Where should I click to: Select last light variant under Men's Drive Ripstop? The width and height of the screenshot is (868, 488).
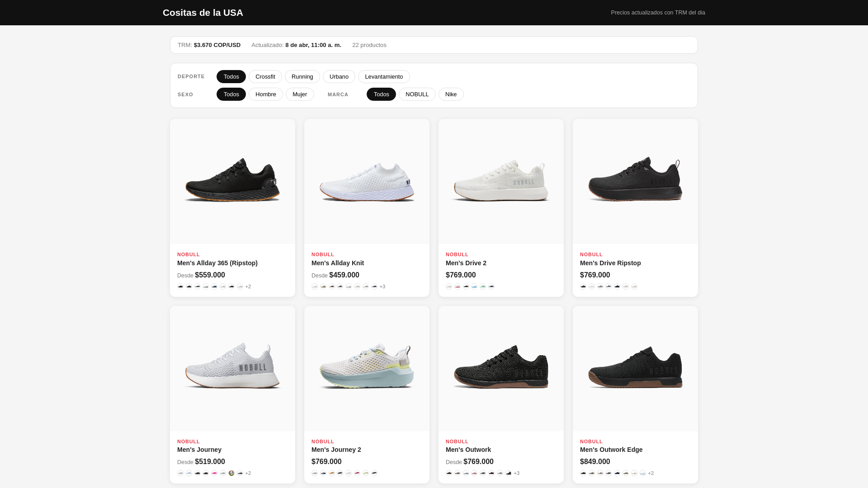(634, 286)
